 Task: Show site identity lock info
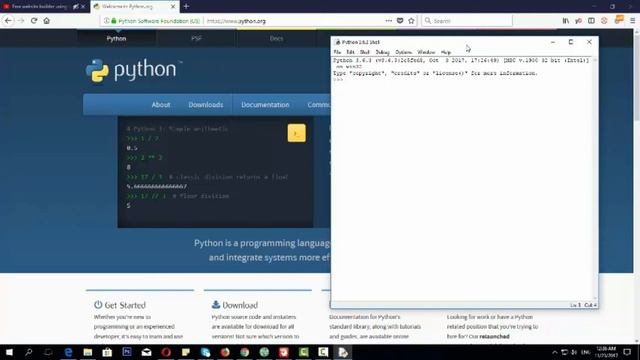(x=114, y=20)
